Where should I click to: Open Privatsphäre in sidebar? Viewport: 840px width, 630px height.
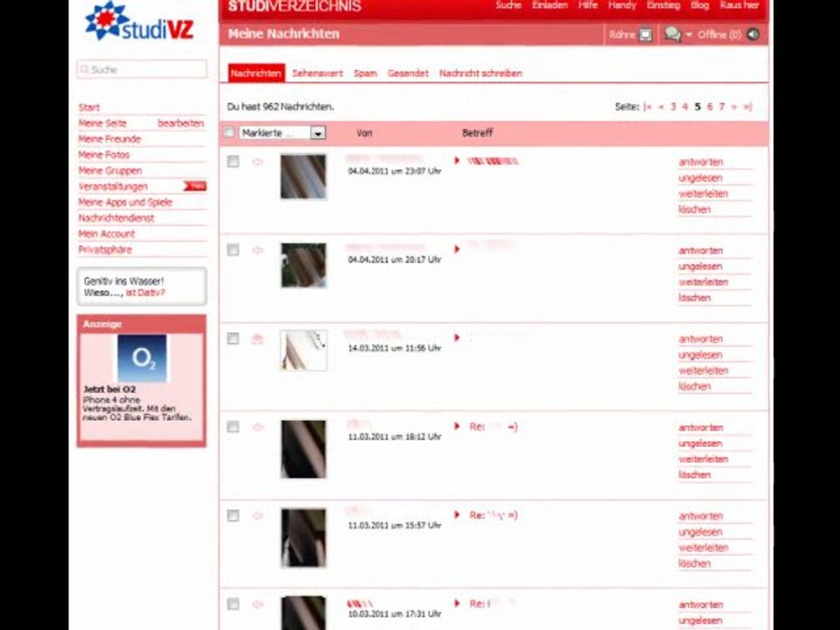105,249
